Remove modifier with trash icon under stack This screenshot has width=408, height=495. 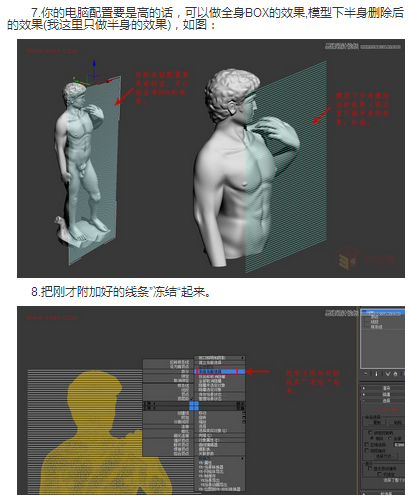395,374
